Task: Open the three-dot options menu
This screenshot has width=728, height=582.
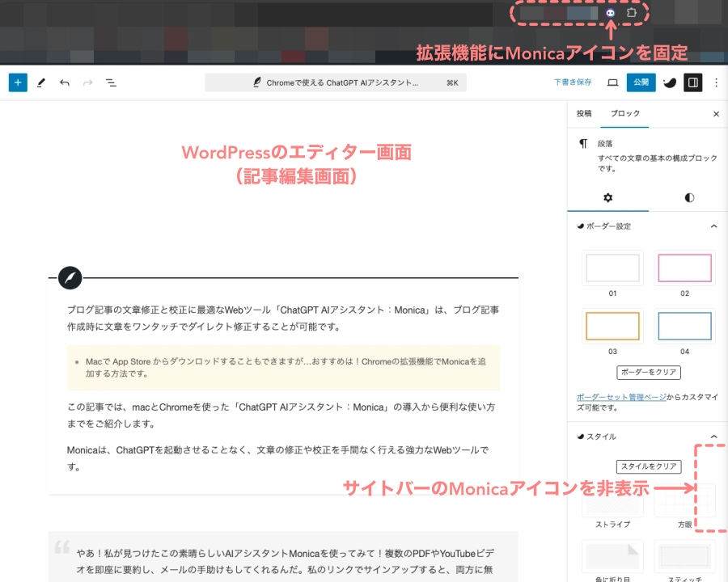Action: point(716,82)
